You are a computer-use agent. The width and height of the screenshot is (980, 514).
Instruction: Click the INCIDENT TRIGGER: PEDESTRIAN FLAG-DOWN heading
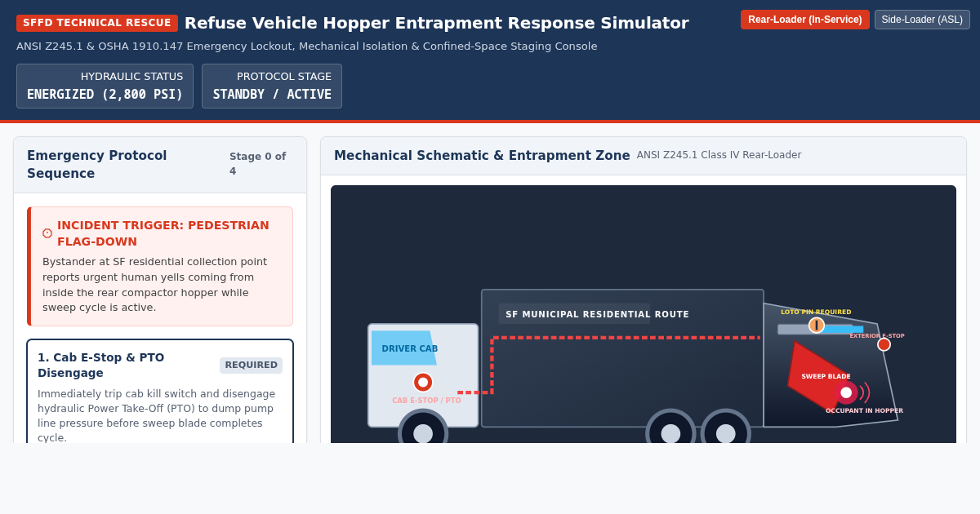(x=163, y=233)
